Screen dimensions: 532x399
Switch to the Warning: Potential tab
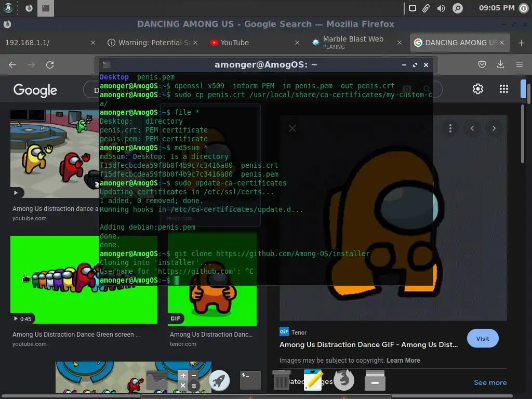149,43
